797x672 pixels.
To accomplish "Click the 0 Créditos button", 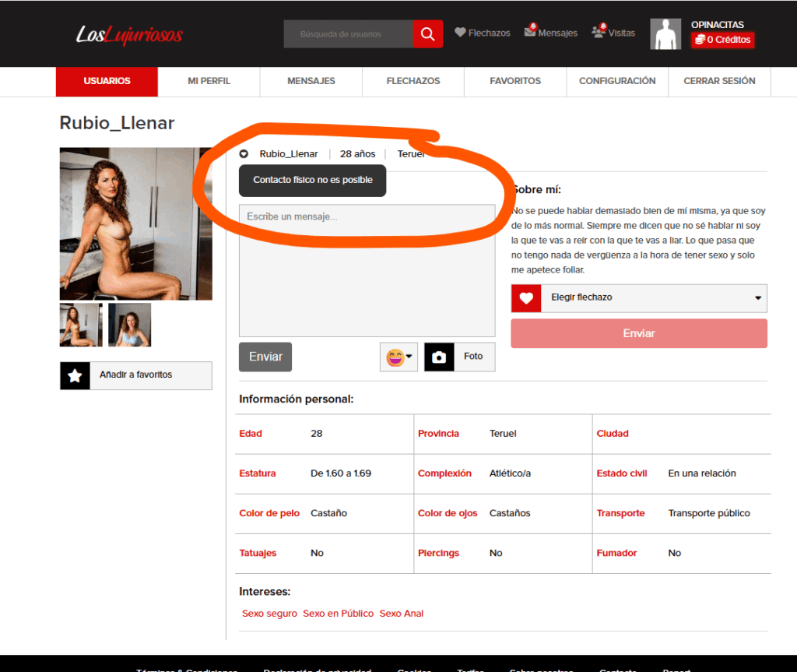I will [x=722, y=40].
